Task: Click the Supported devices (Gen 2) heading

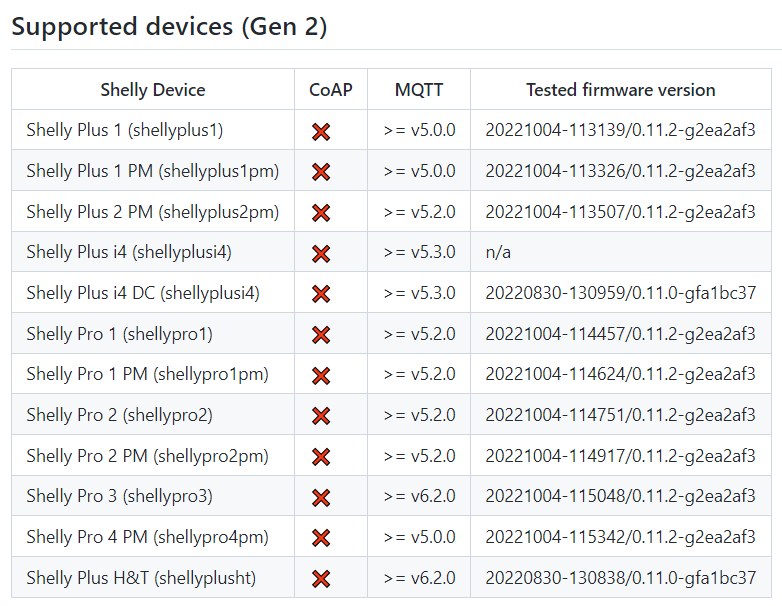Action: click(169, 27)
